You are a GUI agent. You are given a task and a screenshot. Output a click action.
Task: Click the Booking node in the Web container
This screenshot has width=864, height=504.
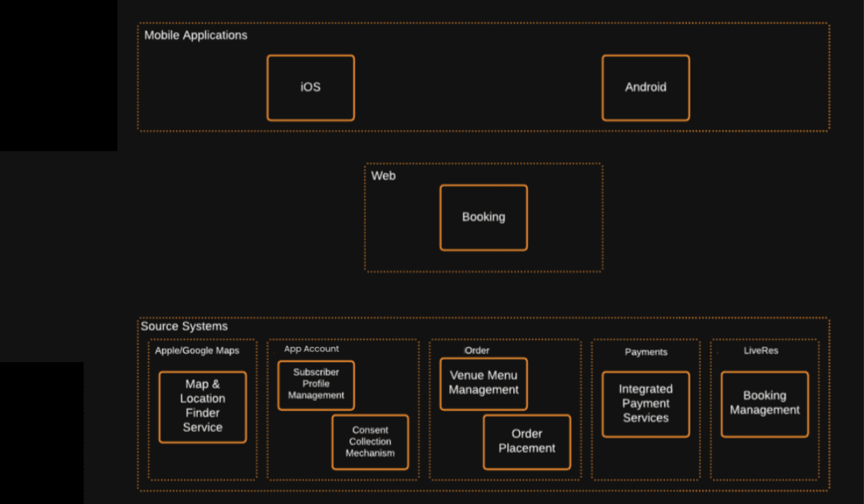[x=483, y=217]
